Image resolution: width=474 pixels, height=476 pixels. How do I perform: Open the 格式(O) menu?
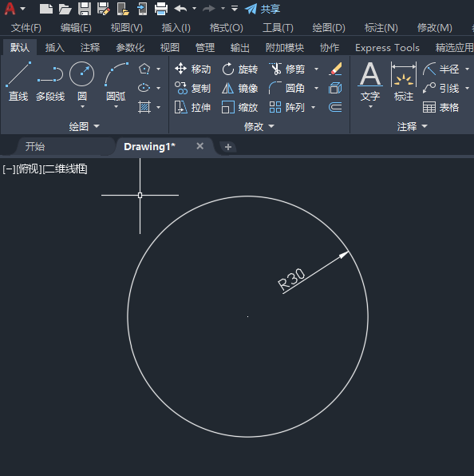[227, 28]
